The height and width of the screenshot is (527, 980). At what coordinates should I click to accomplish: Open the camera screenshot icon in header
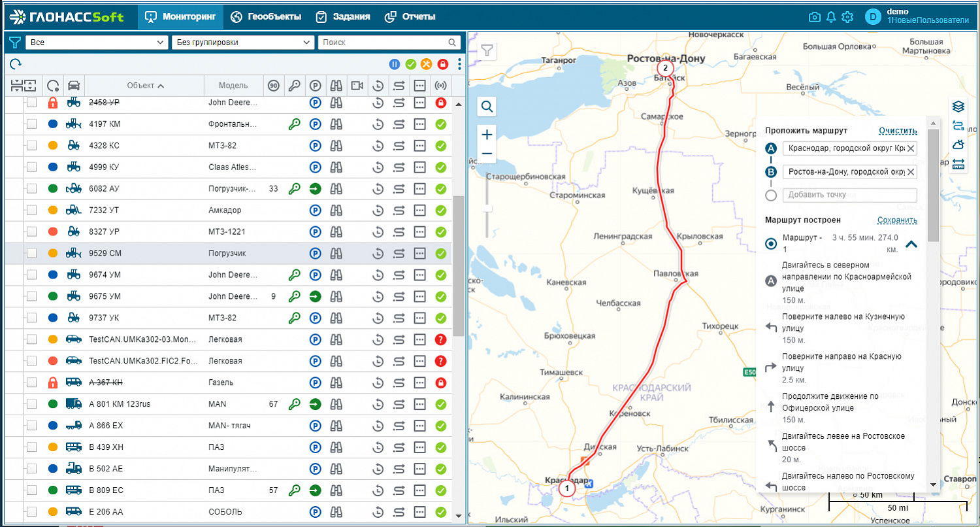coord(815,17)
